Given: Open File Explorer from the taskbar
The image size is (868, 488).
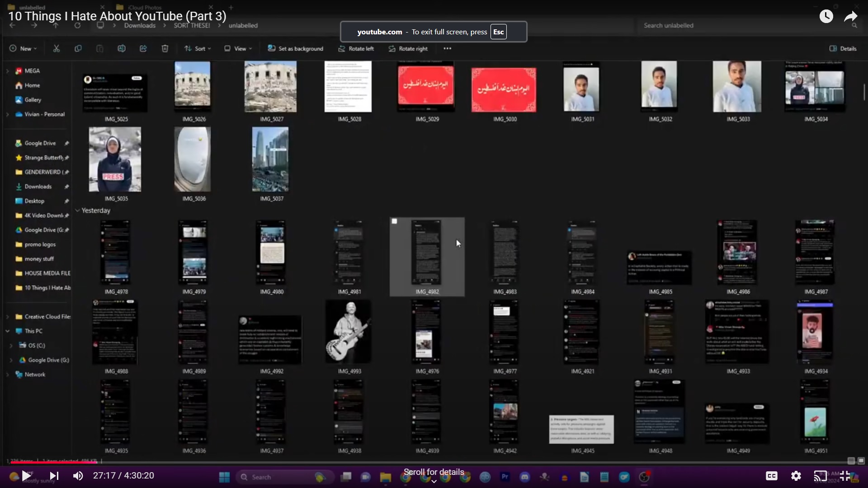Looking at the screenshot, I should (385, 477).
